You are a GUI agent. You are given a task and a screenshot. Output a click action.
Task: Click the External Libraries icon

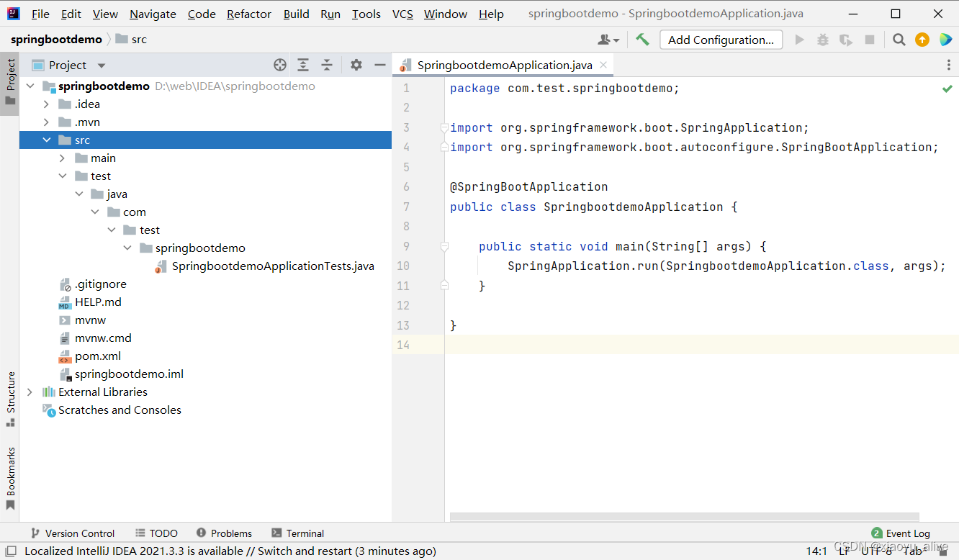(x=48, y=392)
